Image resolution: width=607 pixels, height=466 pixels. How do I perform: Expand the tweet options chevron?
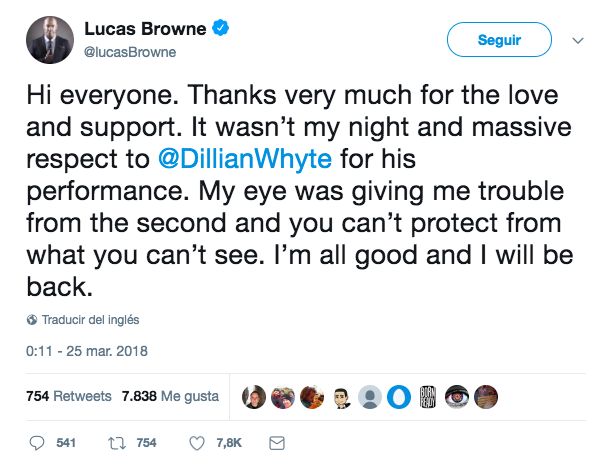tap(577, 41)
